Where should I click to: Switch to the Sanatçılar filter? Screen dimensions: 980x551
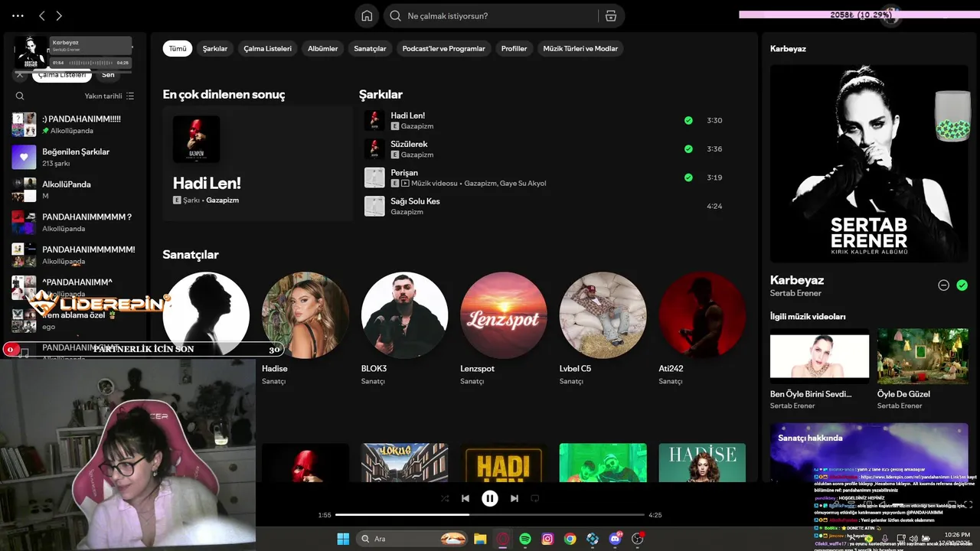tap(371, 48)
